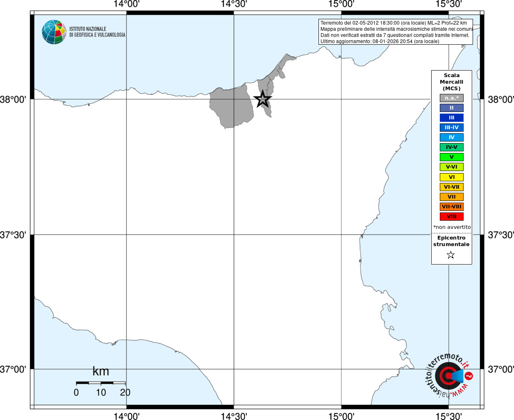Click the star symbol in the legend
Viewport: 514px width, 420px height.
451,255
